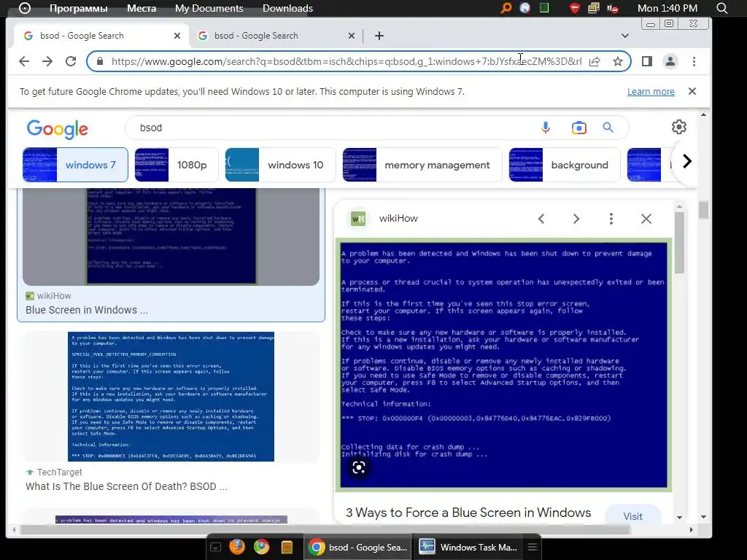This screenshot has width=747, height=560.
Task: Click the green grid system monitor icon
Action: point(544,7)
